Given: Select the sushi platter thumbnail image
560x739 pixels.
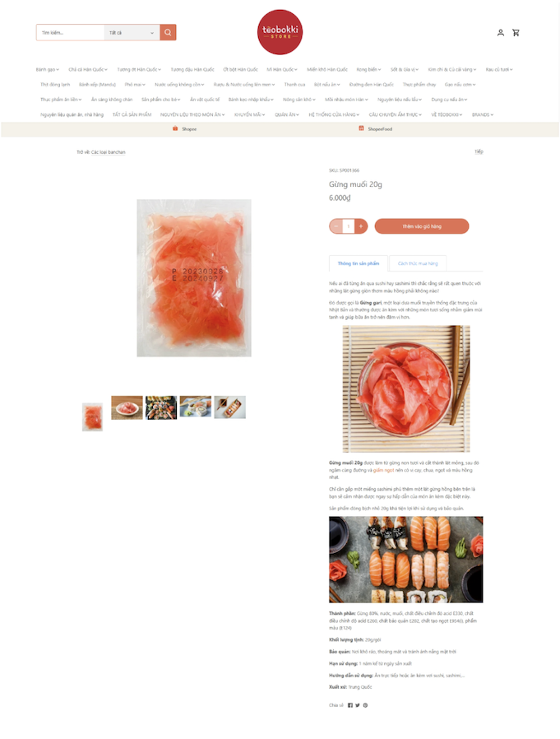Looking at the screenshot, I should click(x=161, y=407).
